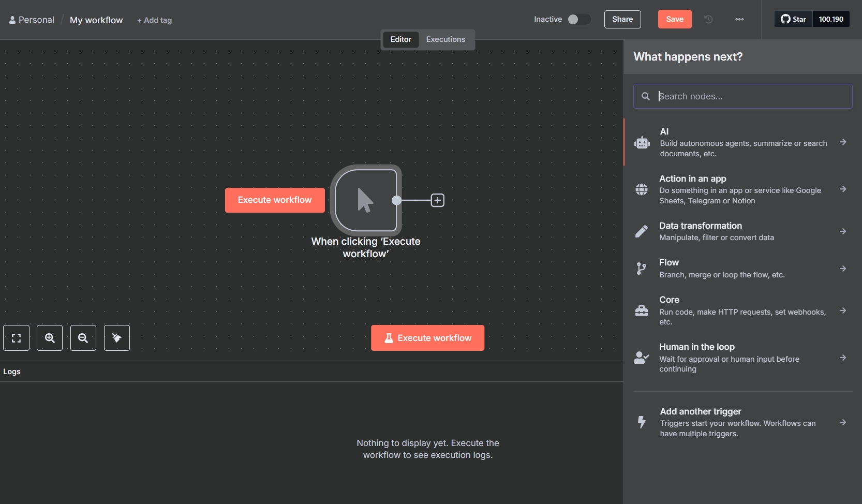The height and width of the screenshot is (504, 862).
Task: Click the plus connector to add node
Action: pyautogui.click(x=437, y=200)
